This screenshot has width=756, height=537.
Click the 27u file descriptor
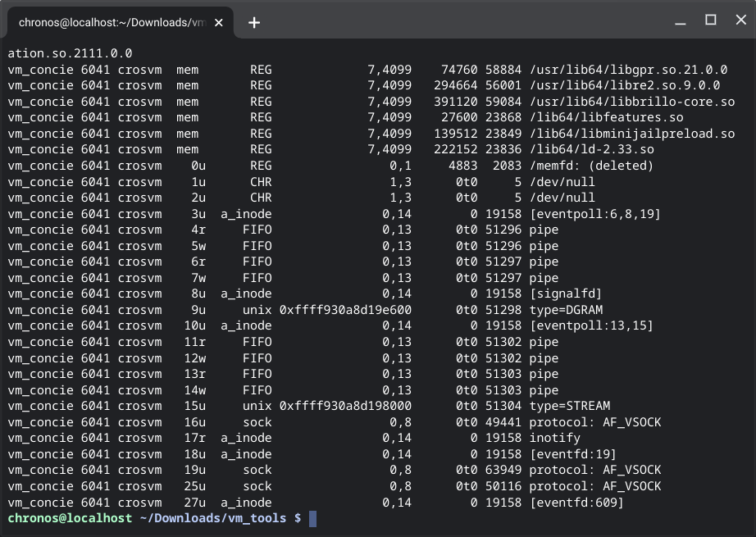[195, 503]
